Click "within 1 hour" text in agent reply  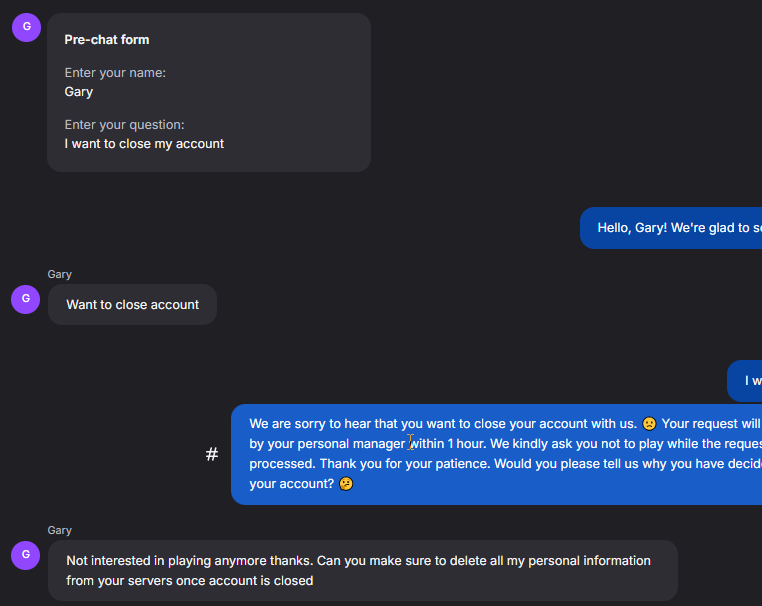coord(446,443)
